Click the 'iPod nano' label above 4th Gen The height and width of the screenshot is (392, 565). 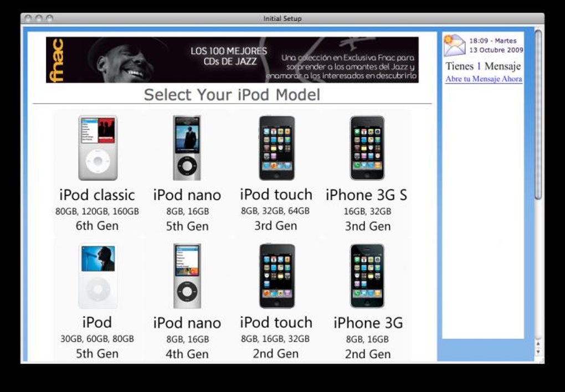pos(187,323)
